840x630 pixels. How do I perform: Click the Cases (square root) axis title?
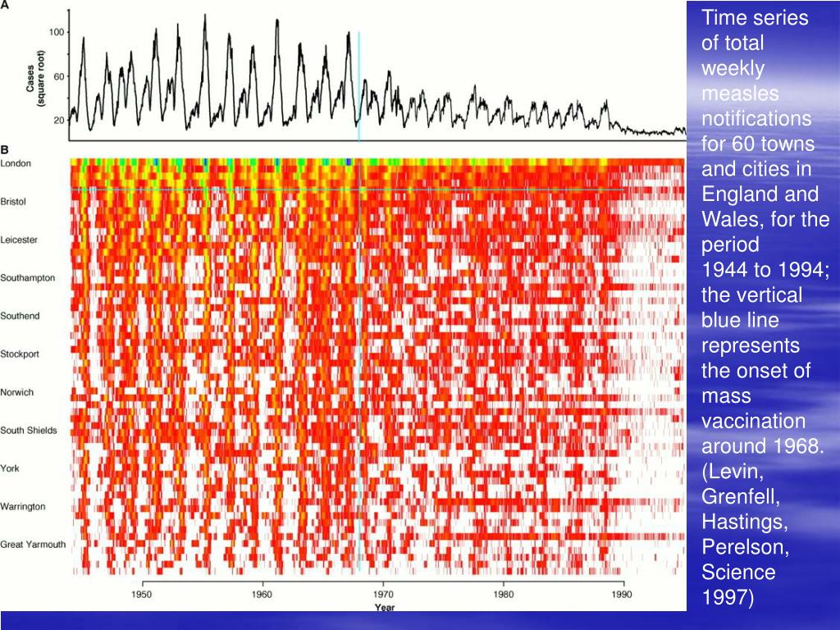point(36,78)
